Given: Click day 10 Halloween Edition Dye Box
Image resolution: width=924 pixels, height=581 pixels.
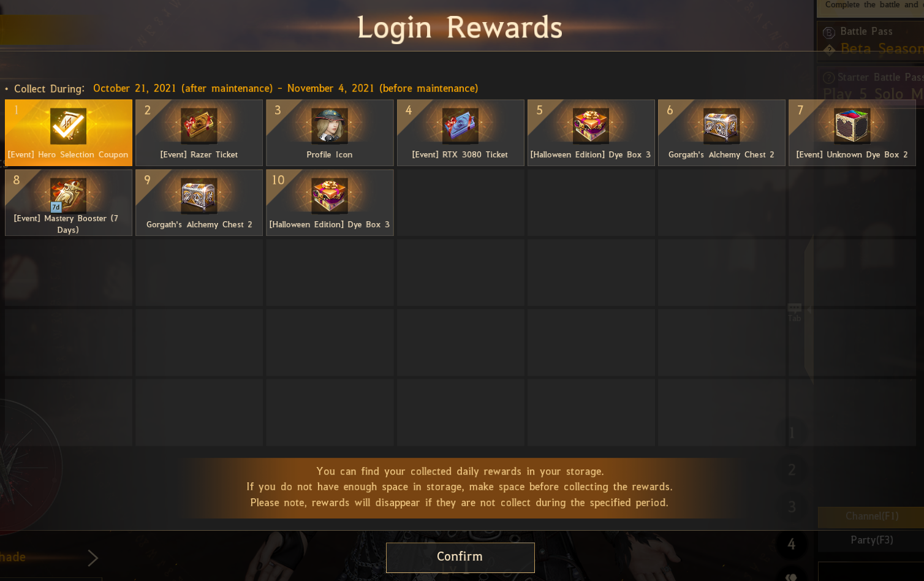Looking at the screenshot, I should tap(330, 202).
